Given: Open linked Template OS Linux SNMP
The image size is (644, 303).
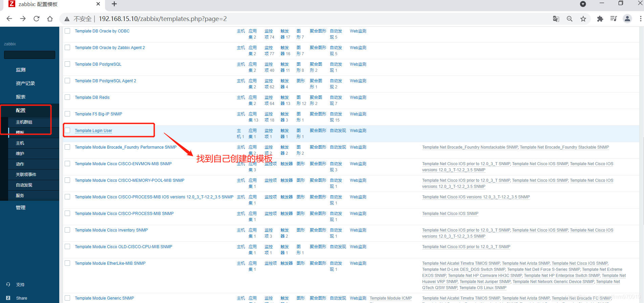Looking at the screenshot, I should (483, 288).
